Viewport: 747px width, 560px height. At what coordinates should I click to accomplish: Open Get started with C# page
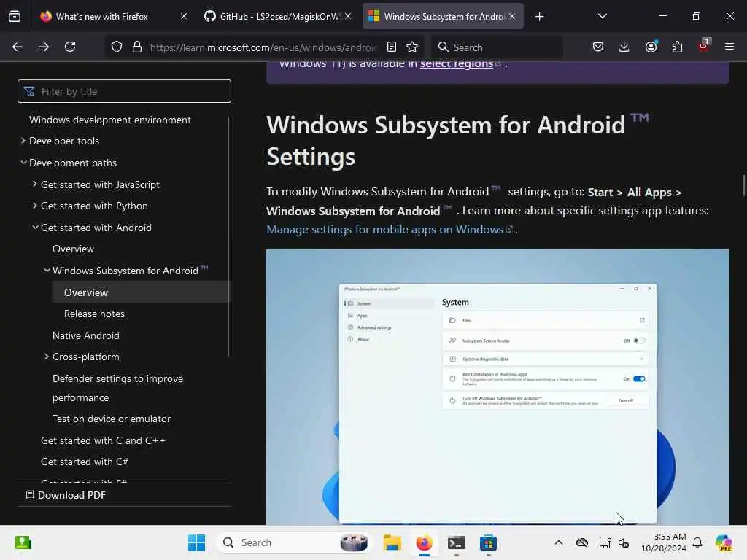tap(85, 462)
